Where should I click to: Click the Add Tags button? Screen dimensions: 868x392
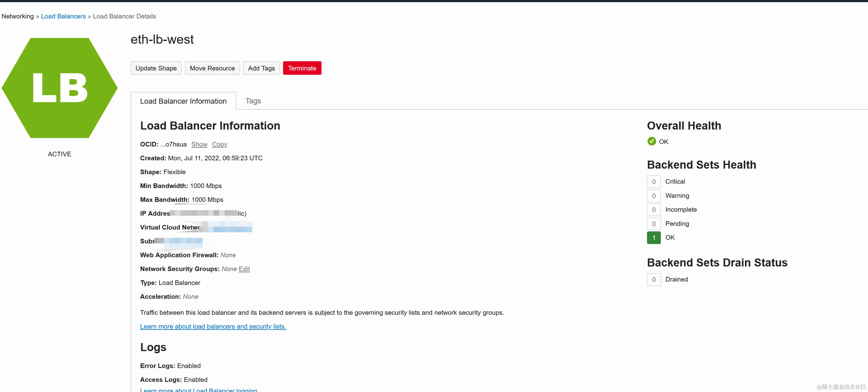pyautogui.click(x=261, y=68)
